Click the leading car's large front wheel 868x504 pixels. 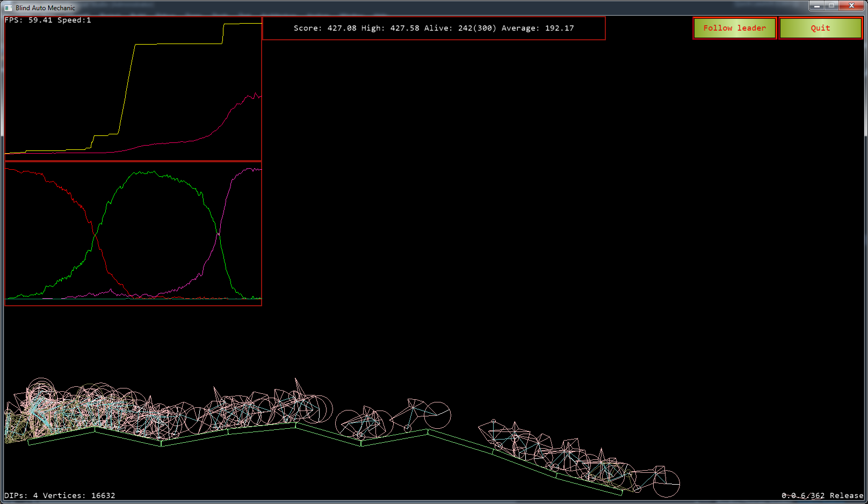[x=666, y=484]
